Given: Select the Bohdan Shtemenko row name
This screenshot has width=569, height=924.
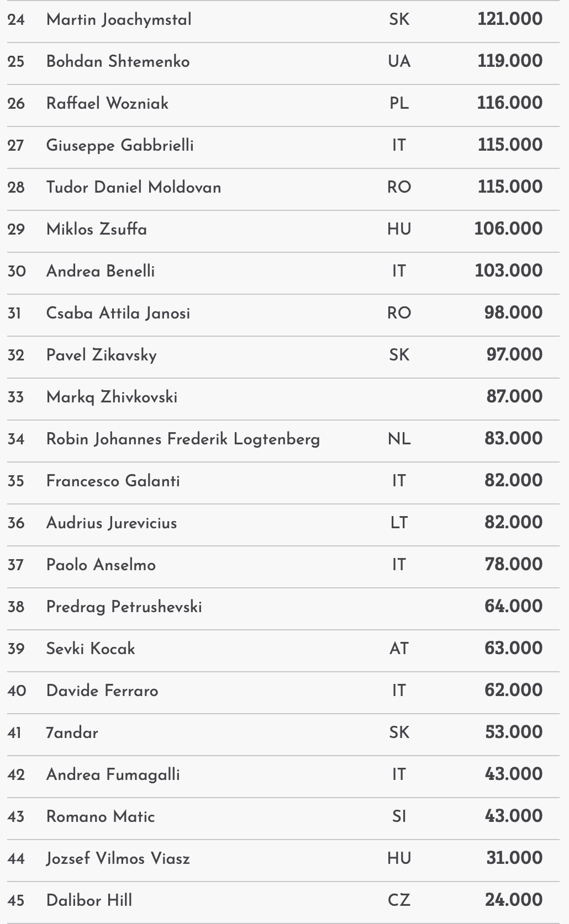Looking at the screenshot, I should pyautogui.click(x=118, y=61).
